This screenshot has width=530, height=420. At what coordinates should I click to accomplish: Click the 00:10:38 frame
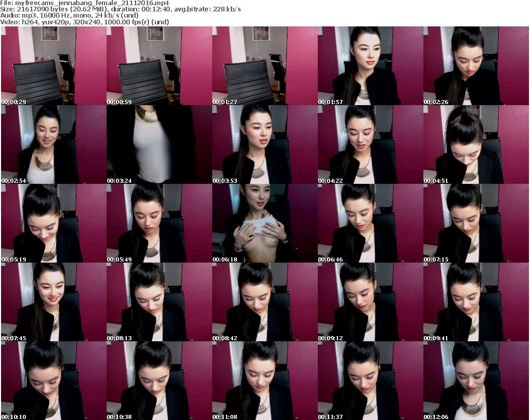coord(159,381)
